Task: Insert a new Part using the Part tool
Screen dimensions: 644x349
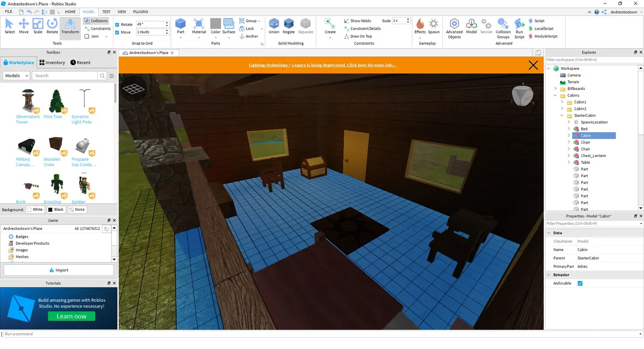Action: pos(181,26)
